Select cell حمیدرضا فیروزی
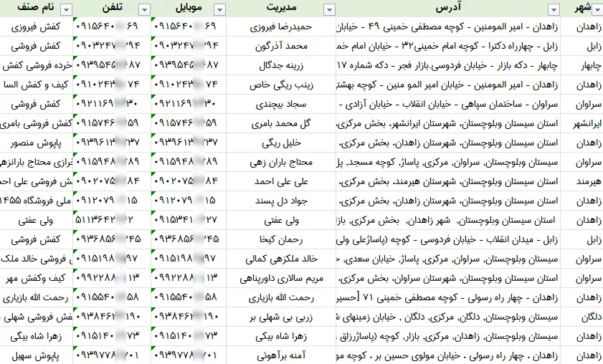This screenshot has width=603, height=364. click(281, 27)
